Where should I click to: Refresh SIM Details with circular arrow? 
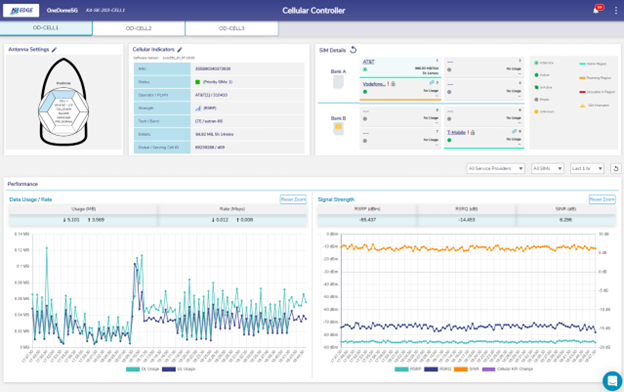(x=353, y=50)
